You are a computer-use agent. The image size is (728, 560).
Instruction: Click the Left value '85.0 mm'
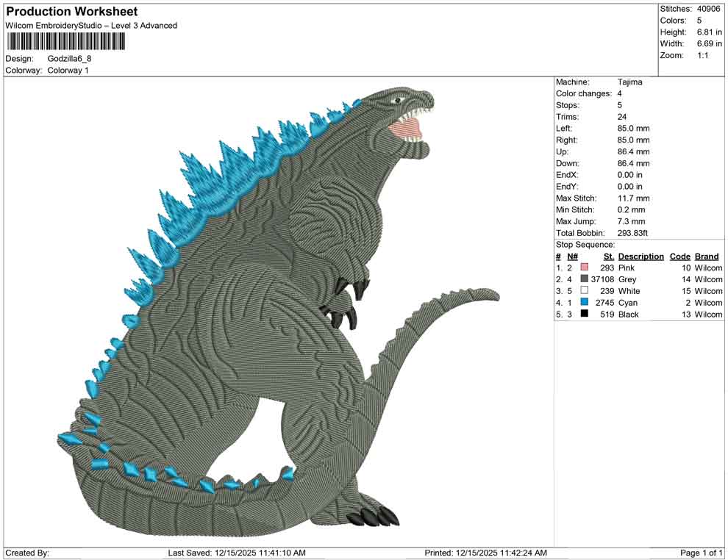[x=634, y=129]
